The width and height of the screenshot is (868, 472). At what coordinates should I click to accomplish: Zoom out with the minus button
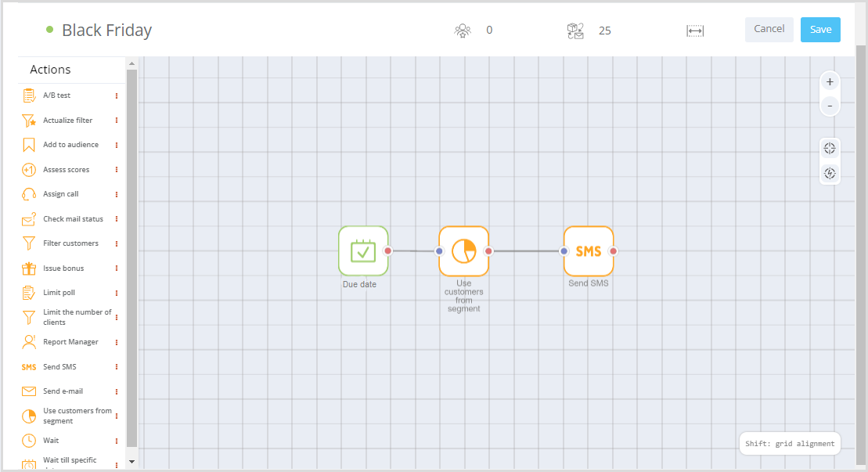point(830,105)
